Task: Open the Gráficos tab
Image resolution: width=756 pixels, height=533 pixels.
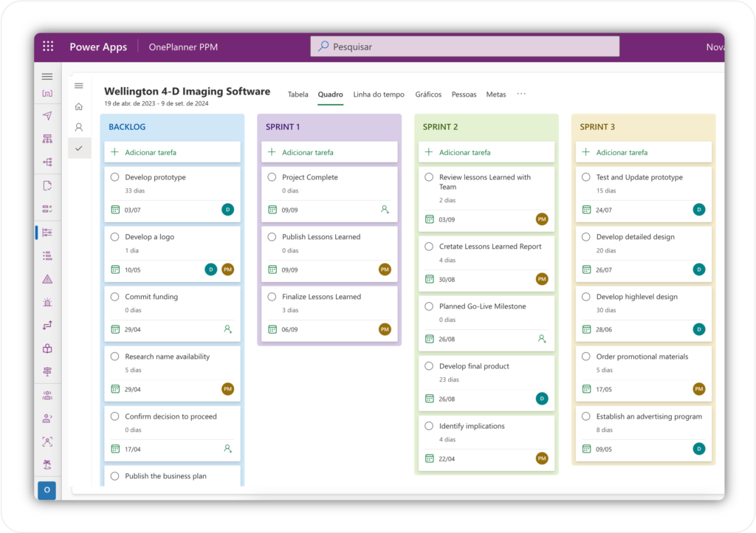Action: (427, 94)
